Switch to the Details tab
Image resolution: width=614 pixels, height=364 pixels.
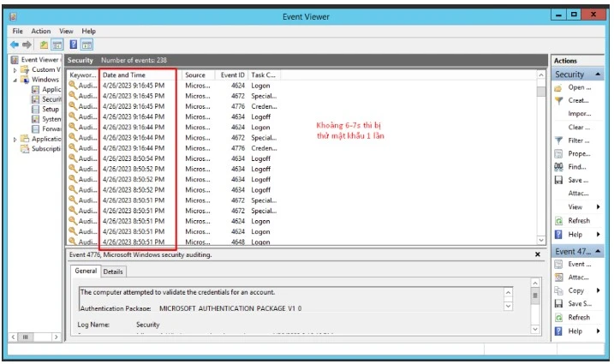click(x=113, y=272)
